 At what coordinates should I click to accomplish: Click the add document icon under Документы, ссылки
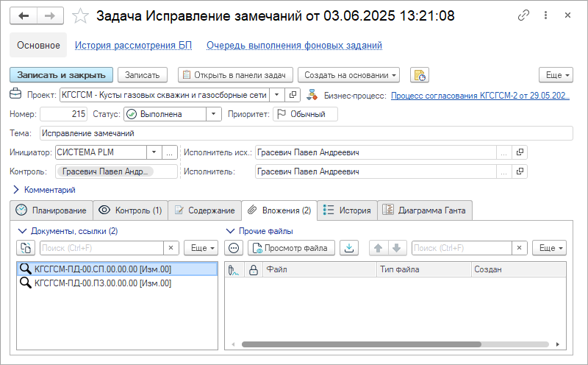coord(26,248)
